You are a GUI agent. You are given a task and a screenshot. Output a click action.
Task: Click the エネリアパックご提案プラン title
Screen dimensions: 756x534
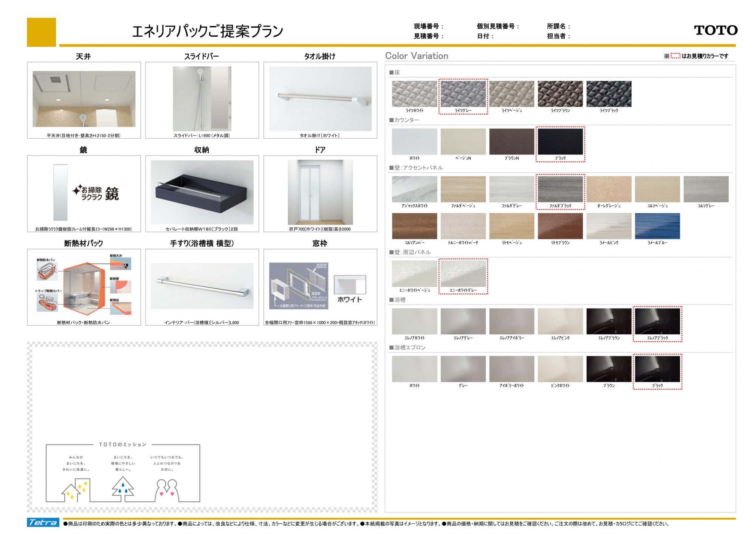(208, 31)
